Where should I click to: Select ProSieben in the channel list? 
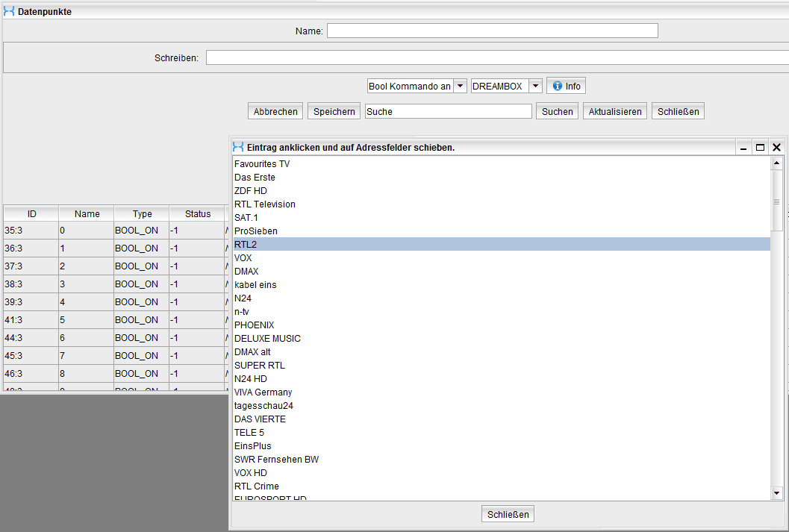(255, 231)
